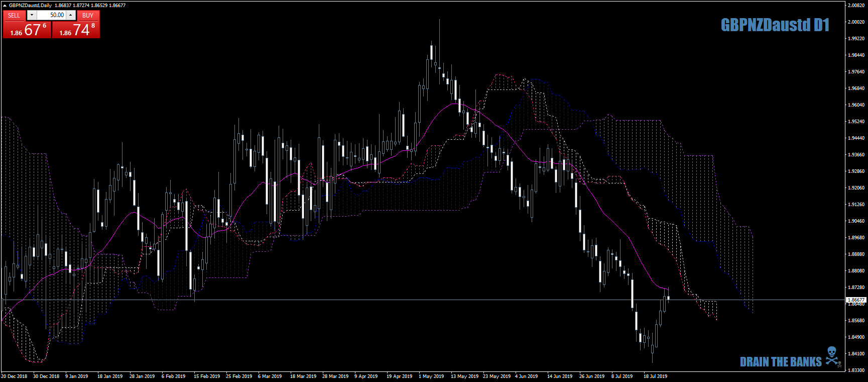
Task: Click the 1.89680 price axis label
Action: pos(856,237)
